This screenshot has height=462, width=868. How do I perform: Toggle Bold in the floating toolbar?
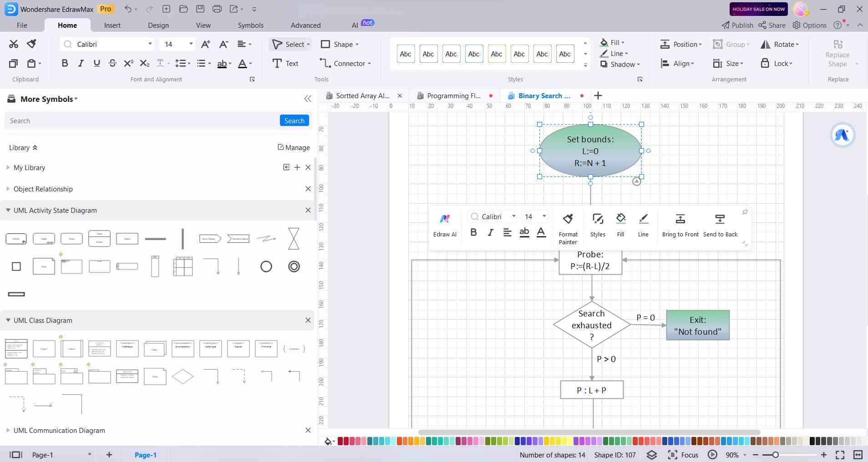pyautogui.click(x=473, y=232)
